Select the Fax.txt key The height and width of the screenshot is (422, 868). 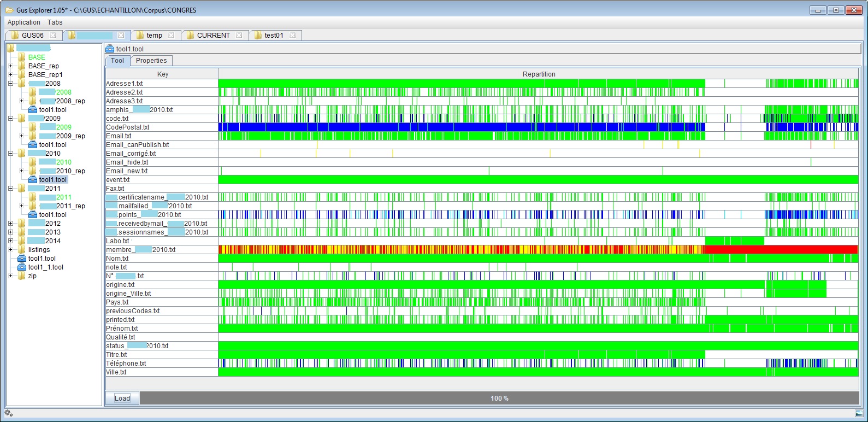point(162,189)
